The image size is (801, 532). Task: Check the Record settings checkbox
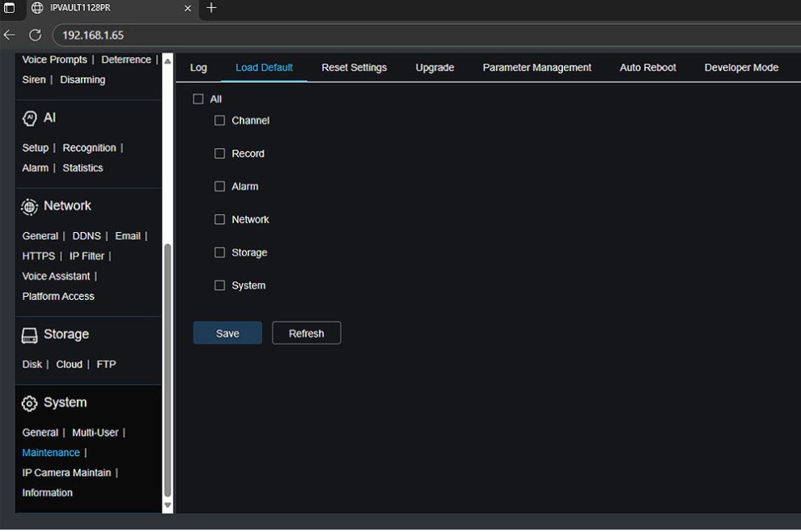point(219,153)
